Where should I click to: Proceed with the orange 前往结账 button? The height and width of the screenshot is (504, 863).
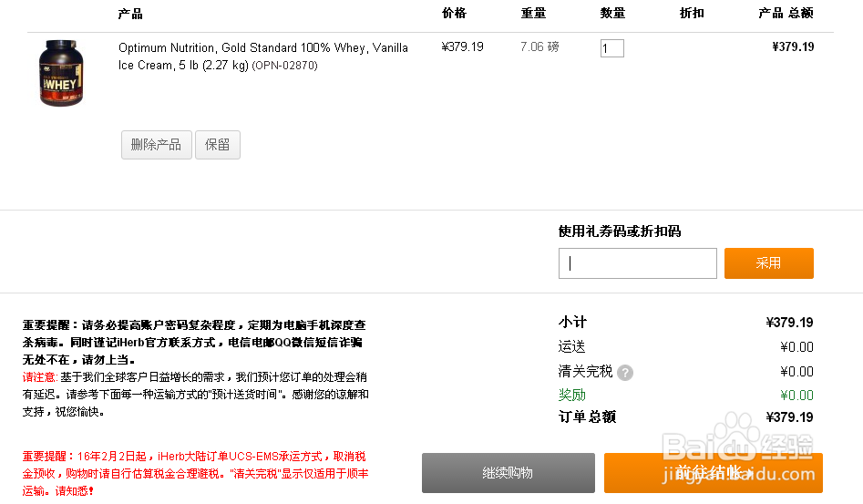[714, 473]
